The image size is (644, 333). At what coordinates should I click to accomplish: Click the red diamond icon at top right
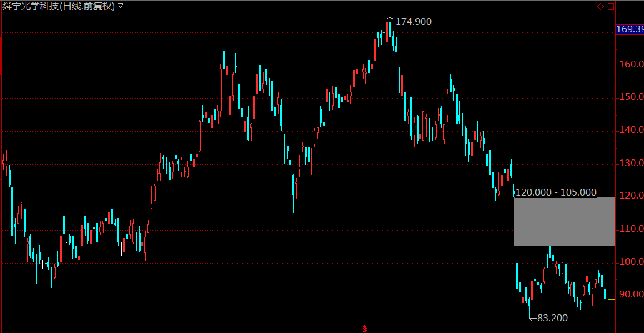click(x=600, y=6)
